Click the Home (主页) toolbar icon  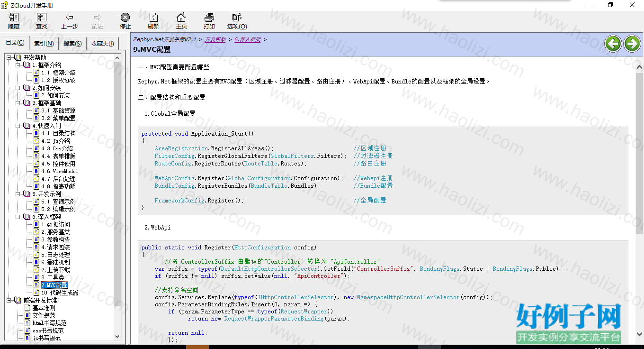click(181, 18)
